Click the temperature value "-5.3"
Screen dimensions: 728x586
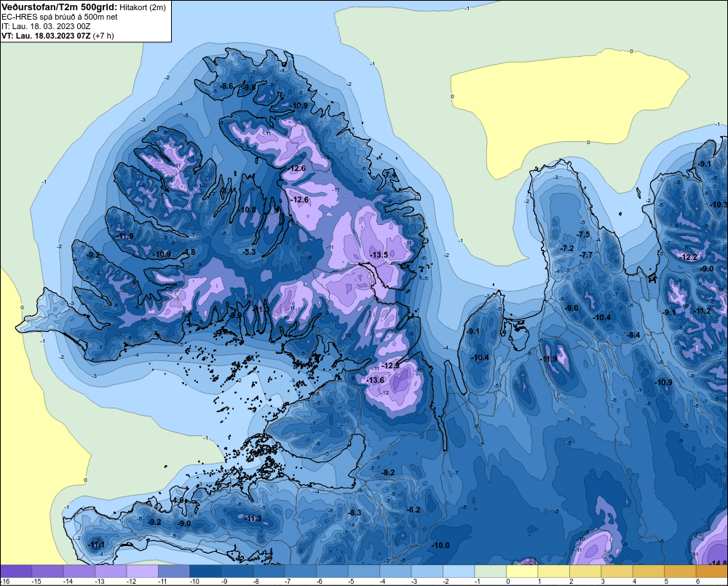tap(249, 252)
